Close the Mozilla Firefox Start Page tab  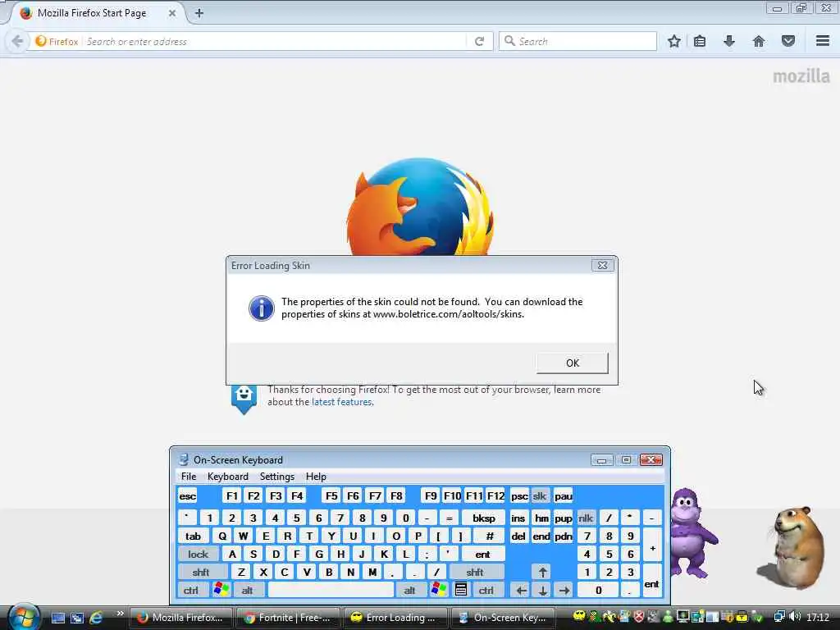pos(172,13)
